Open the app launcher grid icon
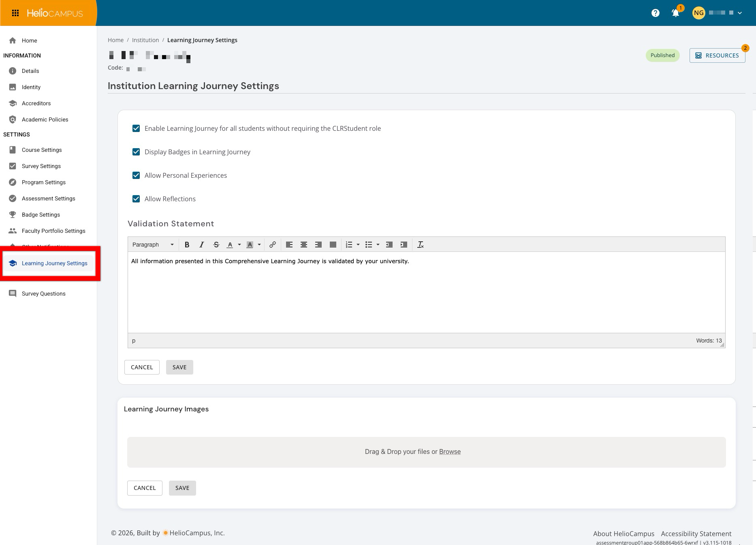756x545 pixels. (x=15, y=13)
